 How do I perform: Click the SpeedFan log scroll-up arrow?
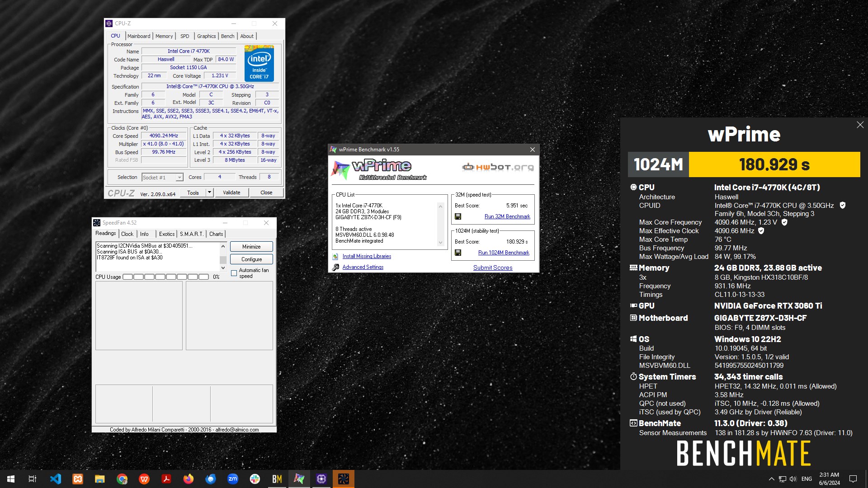pyautogui.click(x=223, y=246)
